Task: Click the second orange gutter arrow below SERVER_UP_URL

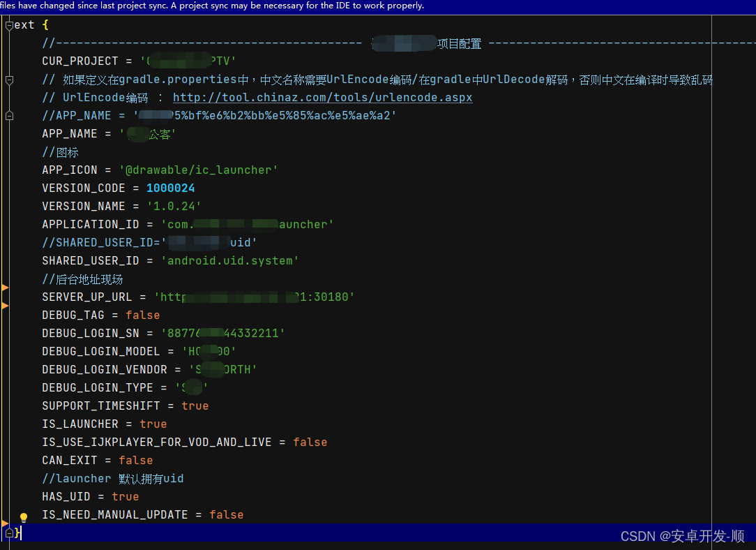Action: (4, 305)
